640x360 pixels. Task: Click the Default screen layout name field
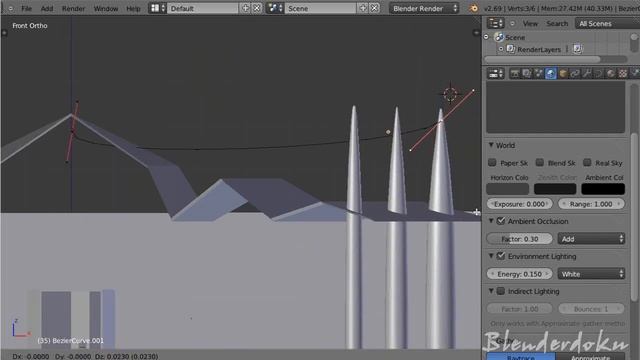point(202,8)
